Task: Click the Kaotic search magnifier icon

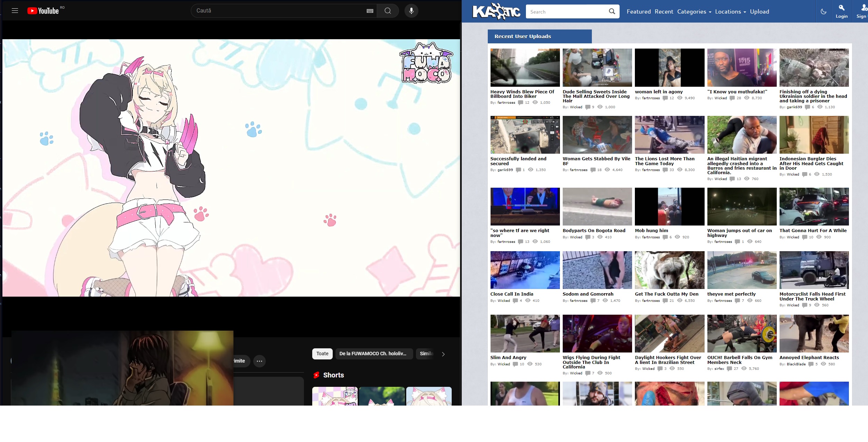Action: tap(612, 11)
